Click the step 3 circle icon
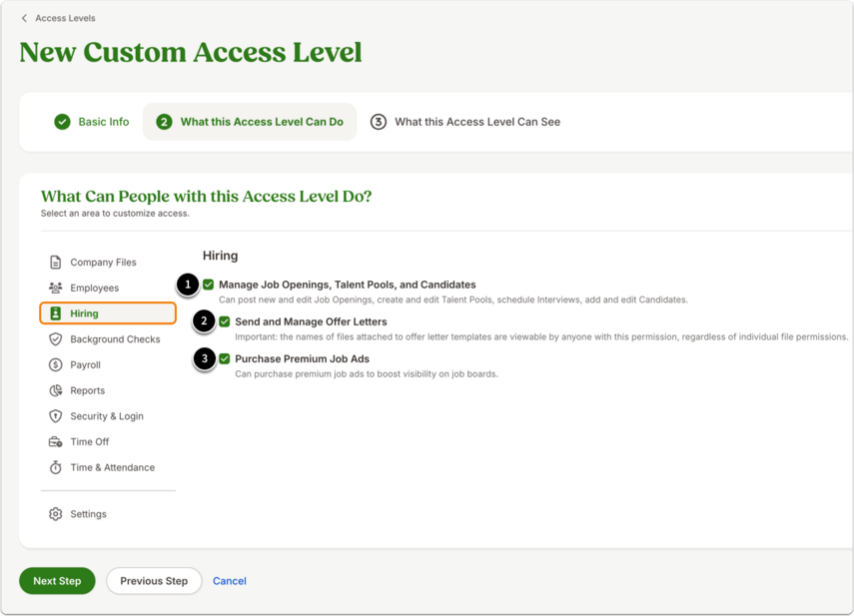Viewport: 854px width, 616px height. point(379,122)
